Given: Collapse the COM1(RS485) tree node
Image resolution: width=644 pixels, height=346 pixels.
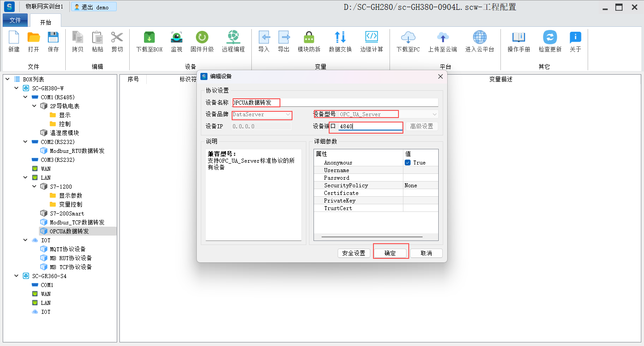Looking at the screenshot, I should (x=25, y=97).
